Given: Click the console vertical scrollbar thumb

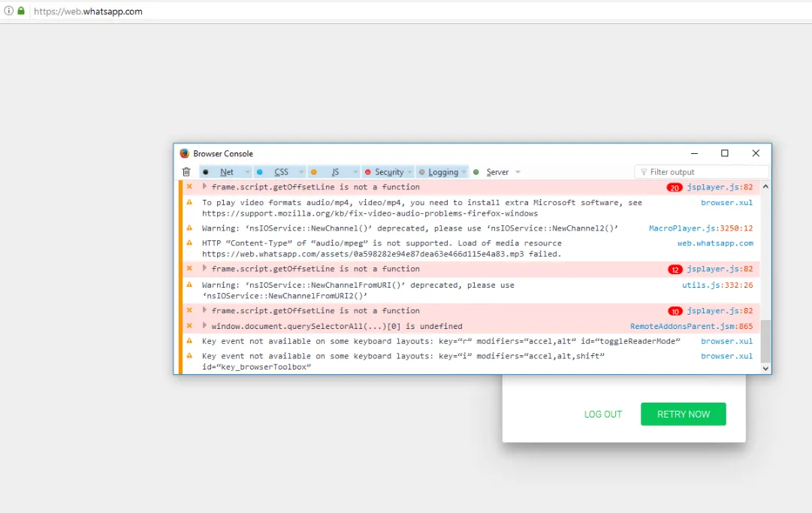Looking at the screenshot, I should 765,341.
